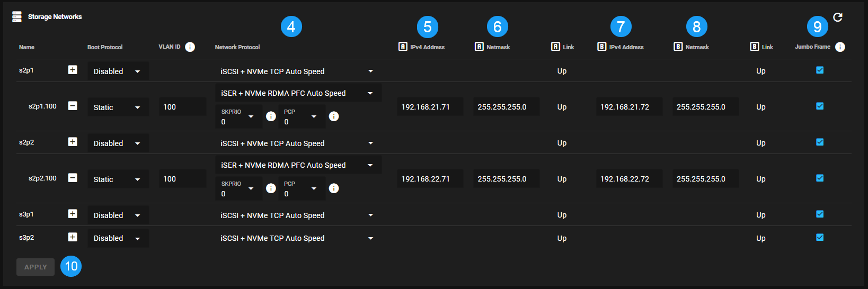
Task: Click plus icon beside s3p2
Action: (73, 237)
